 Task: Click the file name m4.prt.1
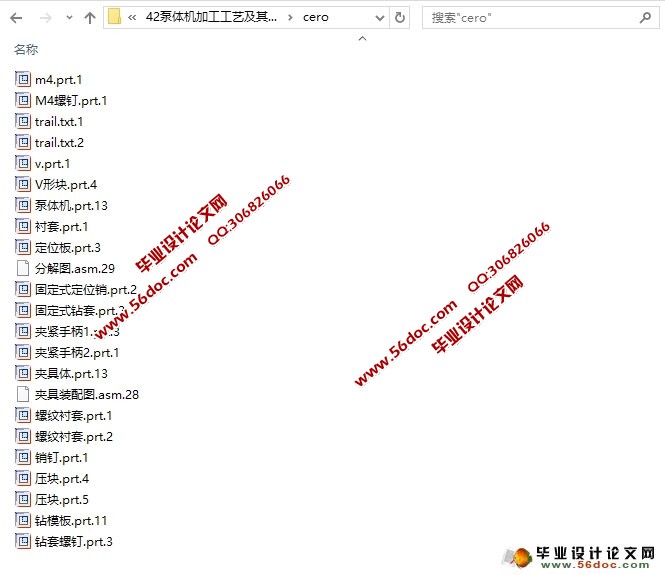[x=59, y=80]
